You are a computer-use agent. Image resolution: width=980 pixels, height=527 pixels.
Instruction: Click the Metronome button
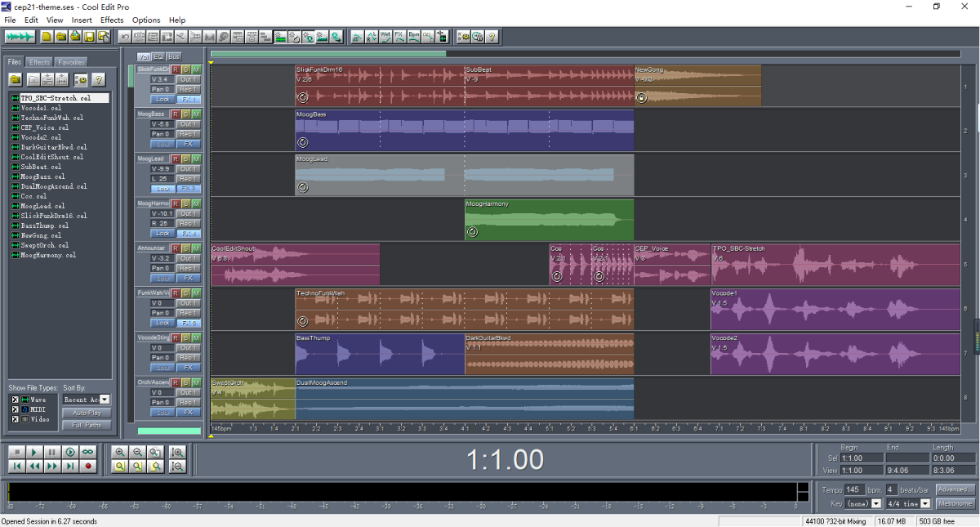tap(955, 504)
